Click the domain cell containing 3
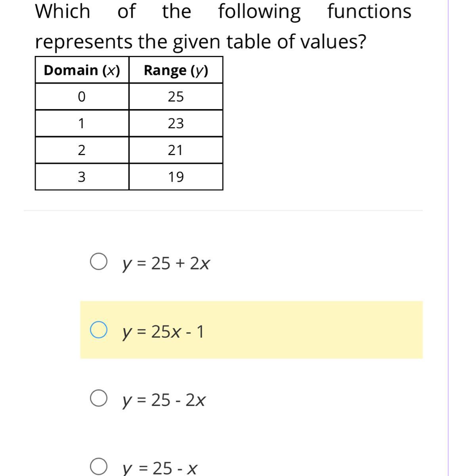The height and width of the screenshot is (476, 449). tap(82, 177)
